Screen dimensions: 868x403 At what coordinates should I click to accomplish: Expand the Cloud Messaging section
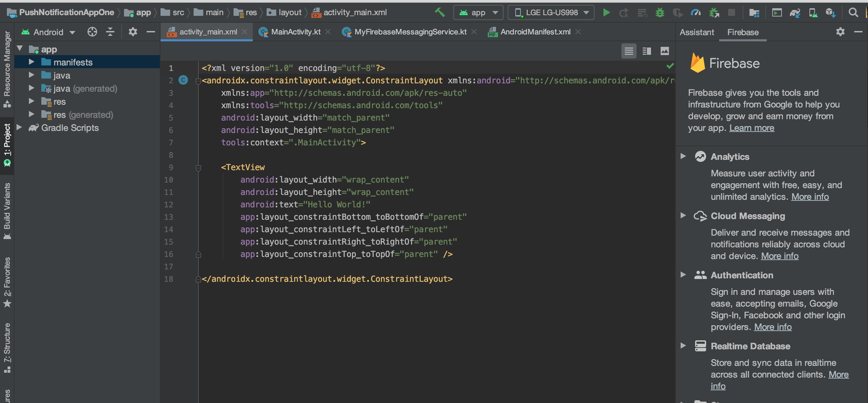point(683,216)
